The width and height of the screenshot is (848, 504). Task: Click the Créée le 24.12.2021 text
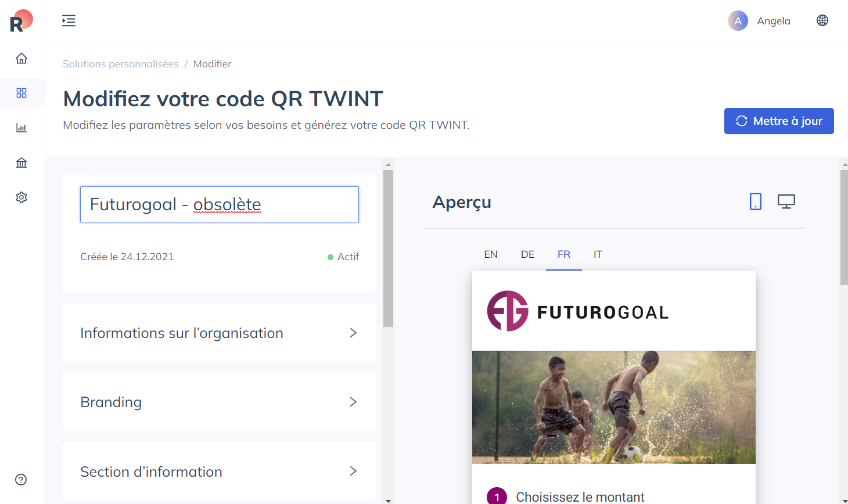pos(127,257)
